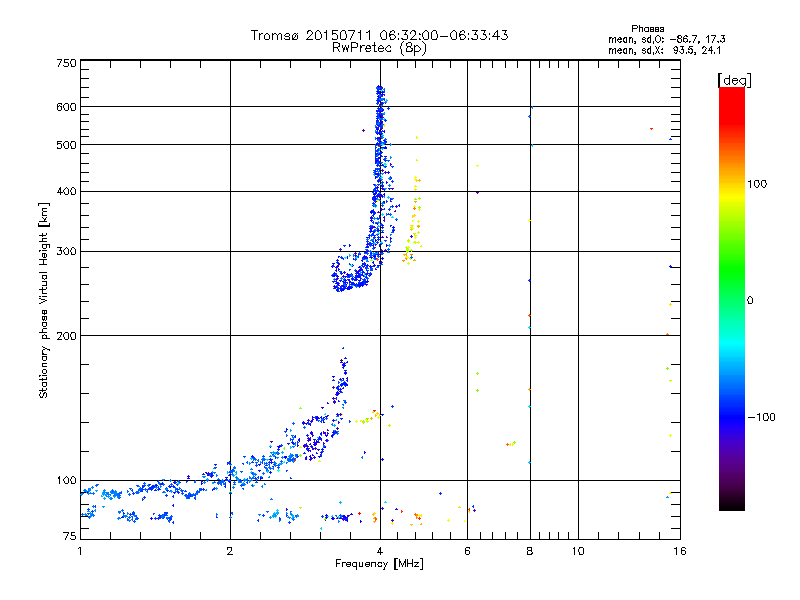Click the Frequency [MHz] axis label
800x600 pixels.
point(379,564)
